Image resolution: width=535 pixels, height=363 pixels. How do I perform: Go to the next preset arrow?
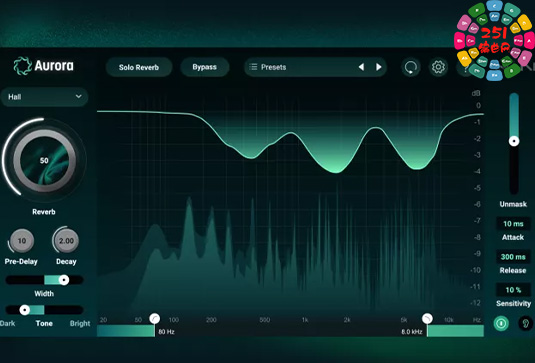coord(378,67)
